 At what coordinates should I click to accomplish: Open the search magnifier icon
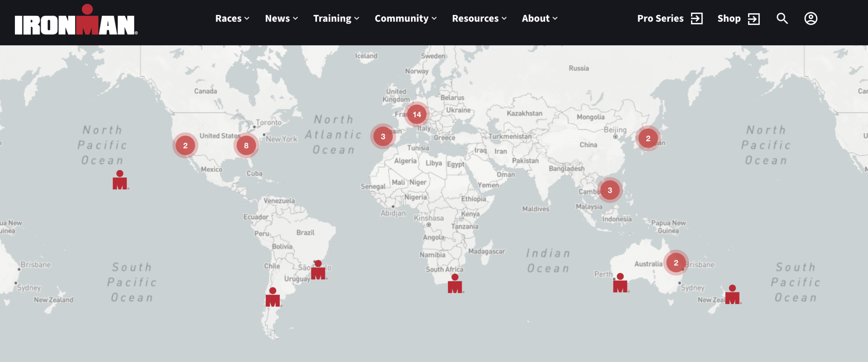tap(782, 19)
